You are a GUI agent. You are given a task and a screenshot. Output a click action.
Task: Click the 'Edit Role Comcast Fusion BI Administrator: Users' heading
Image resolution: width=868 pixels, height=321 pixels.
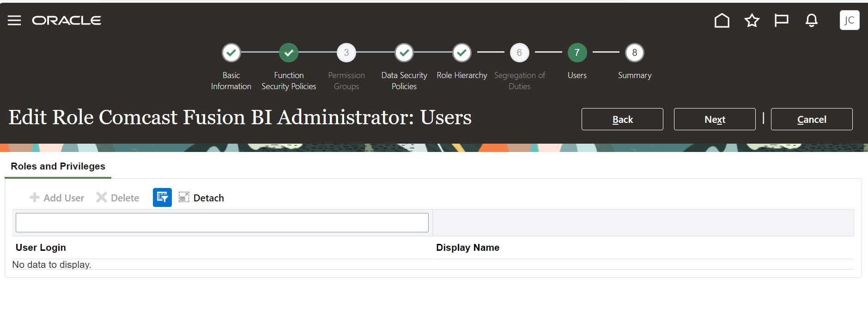click(240, 117)
